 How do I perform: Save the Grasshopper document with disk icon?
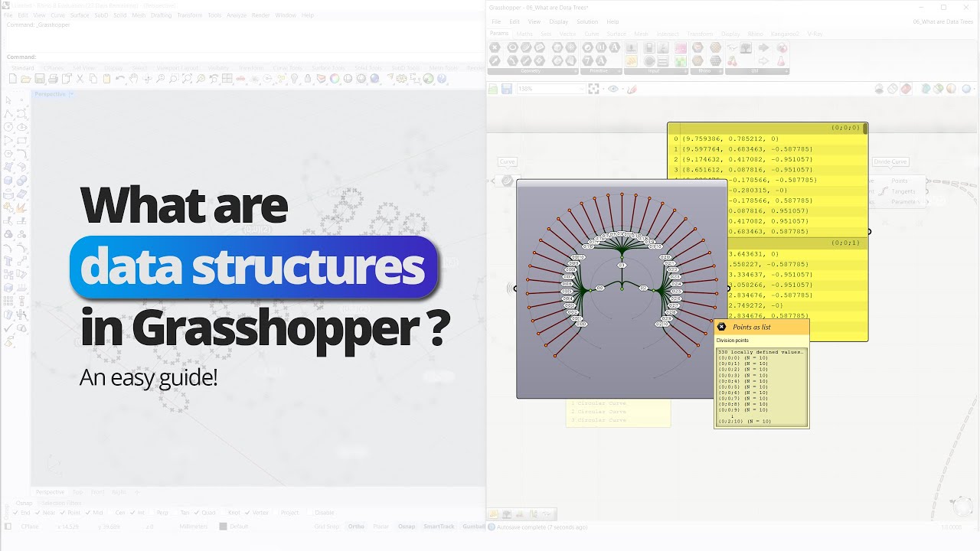(507, 89)
